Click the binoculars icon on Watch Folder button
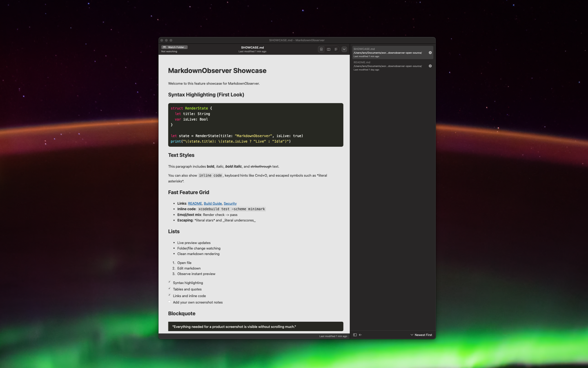 (164, 47)
